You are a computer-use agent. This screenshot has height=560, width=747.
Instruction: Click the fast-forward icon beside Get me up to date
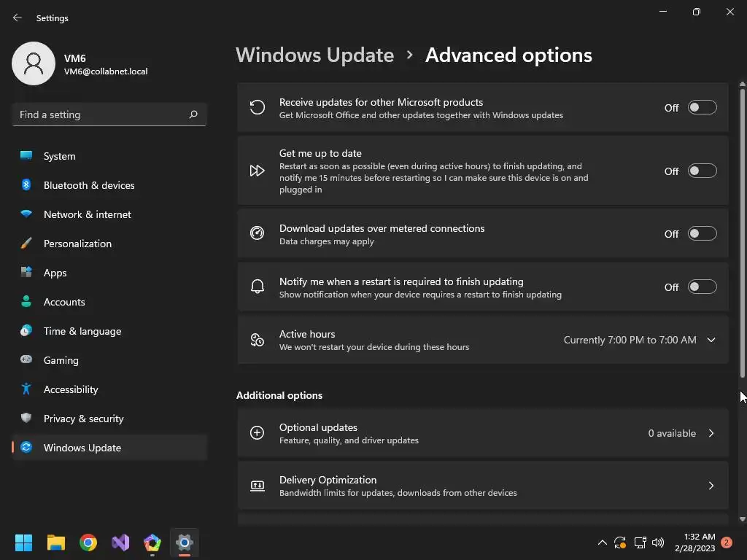click(258, 171)
